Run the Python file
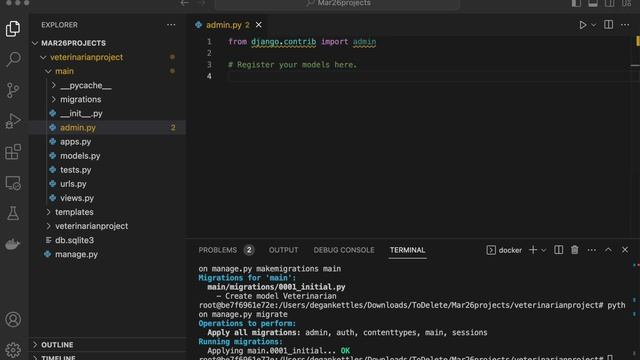Screen dimensions: 640x360 coord(582,25)
